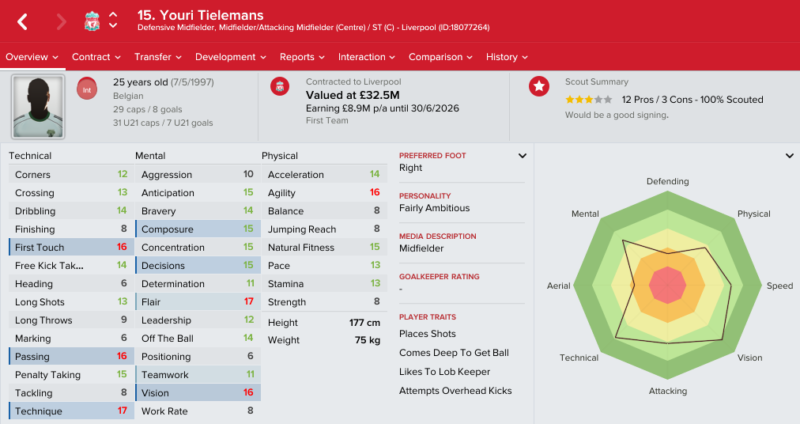Open the Overview dropdown tab

(32, 57)
